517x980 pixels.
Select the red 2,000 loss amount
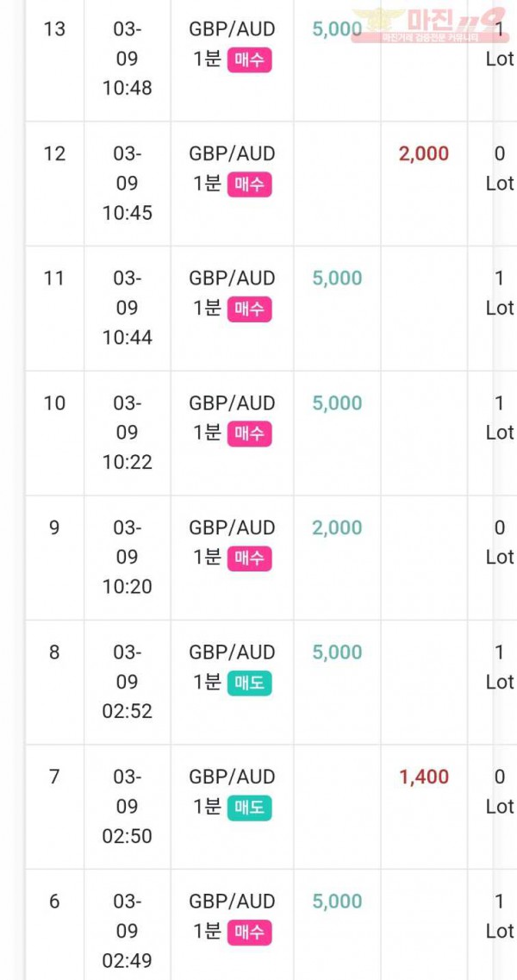coord(424,153)
